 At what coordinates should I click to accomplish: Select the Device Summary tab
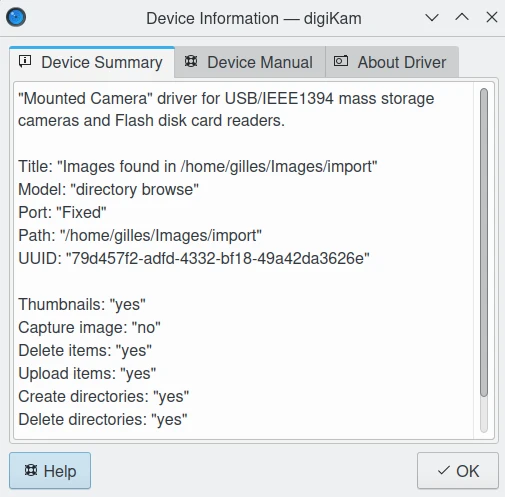[92, 62]
